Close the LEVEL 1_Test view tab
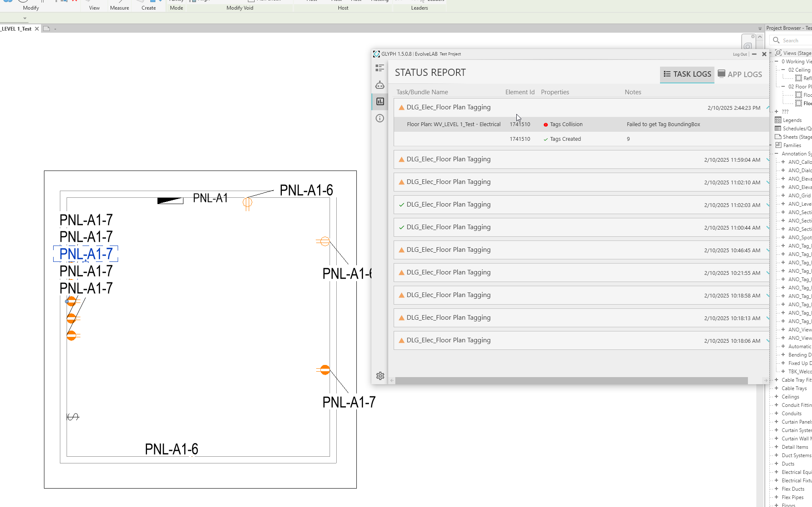Image resolution: width=812 pixels, height=507 pixels. click(x=37, y=29)
